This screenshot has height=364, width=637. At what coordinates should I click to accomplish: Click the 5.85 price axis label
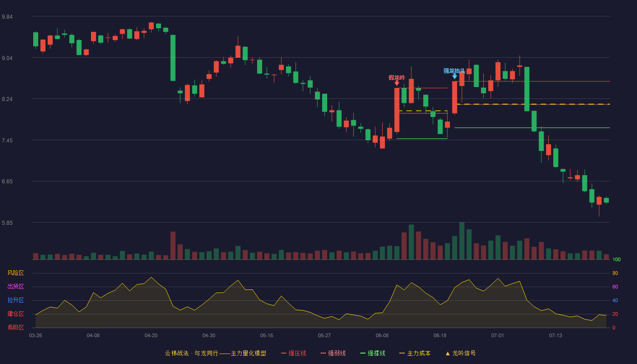coord(7,223)
